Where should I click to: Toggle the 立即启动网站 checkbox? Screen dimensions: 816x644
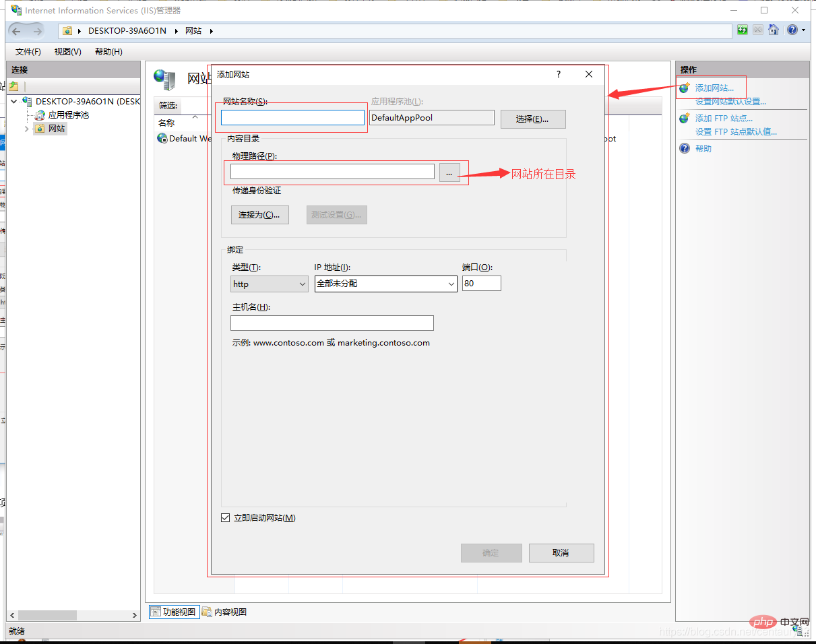pos(226,518)
